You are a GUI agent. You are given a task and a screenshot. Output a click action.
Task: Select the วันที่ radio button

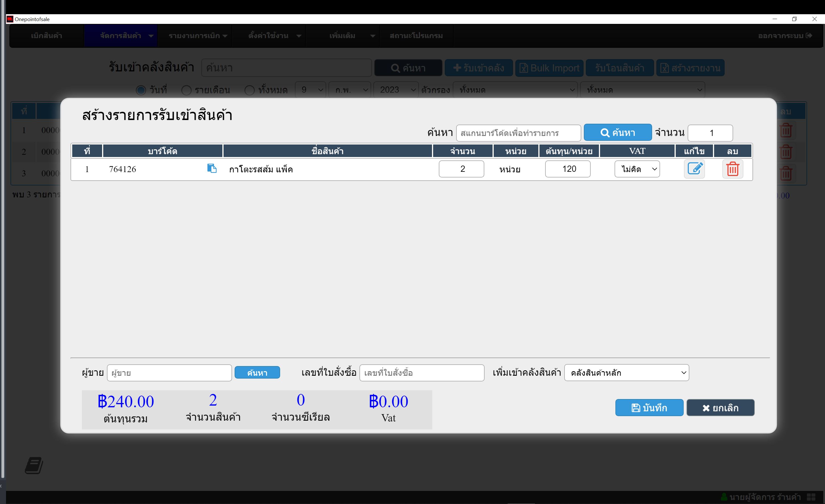[141, 90]
